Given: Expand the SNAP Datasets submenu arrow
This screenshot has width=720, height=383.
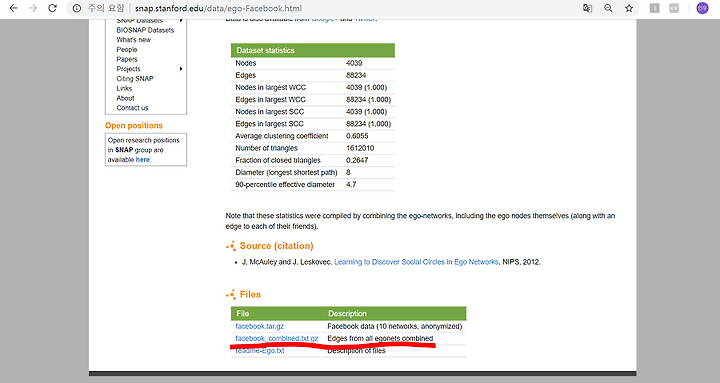Looking at the screenshot, I should (181, 21).
